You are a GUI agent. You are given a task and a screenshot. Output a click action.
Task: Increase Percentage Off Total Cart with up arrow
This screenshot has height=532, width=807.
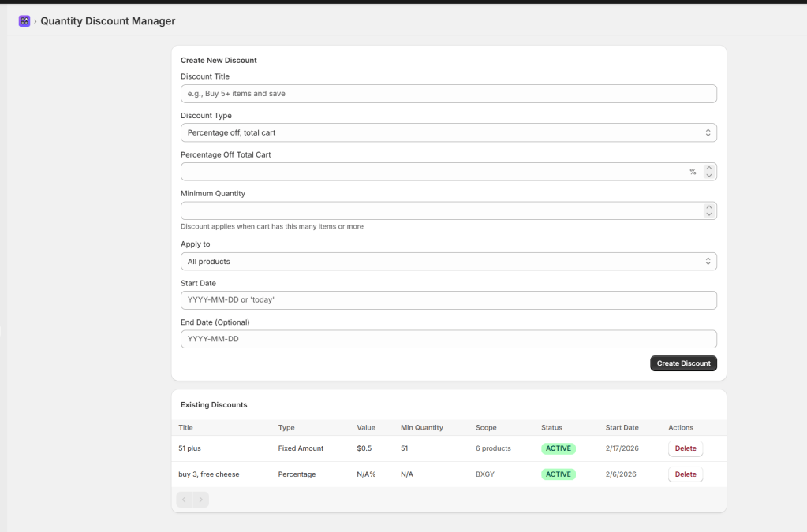708,169
